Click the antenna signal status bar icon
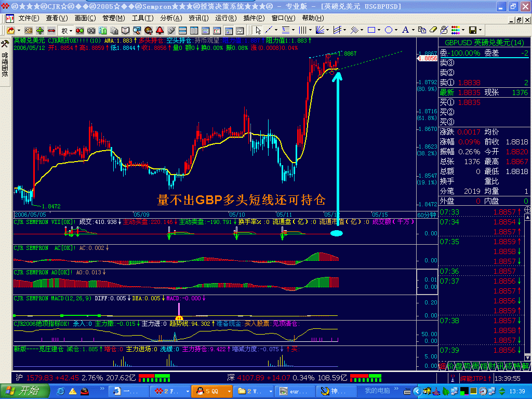 [x=453, y=378]
